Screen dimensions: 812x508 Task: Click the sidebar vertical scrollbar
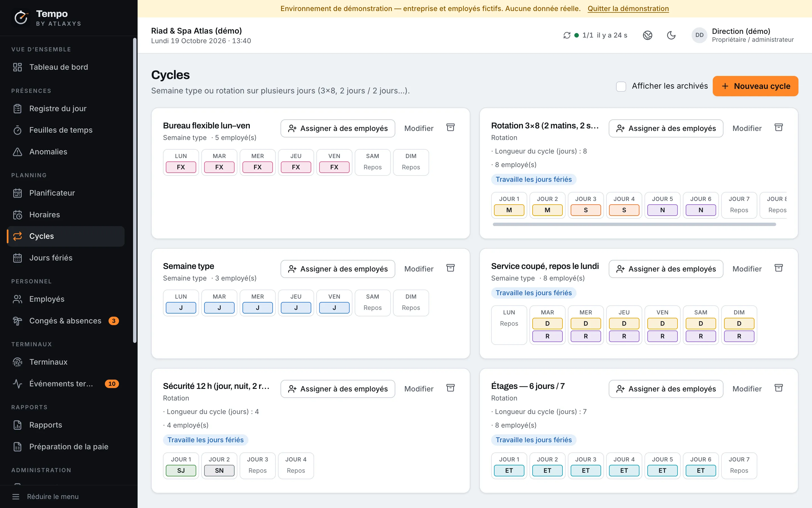(135, 190)
